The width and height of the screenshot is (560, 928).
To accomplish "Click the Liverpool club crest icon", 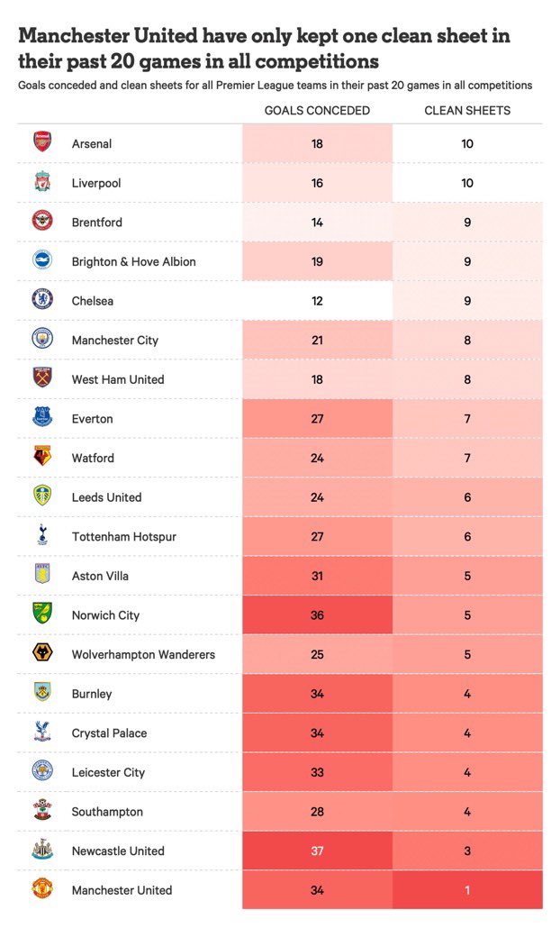I will click(42, 183).
